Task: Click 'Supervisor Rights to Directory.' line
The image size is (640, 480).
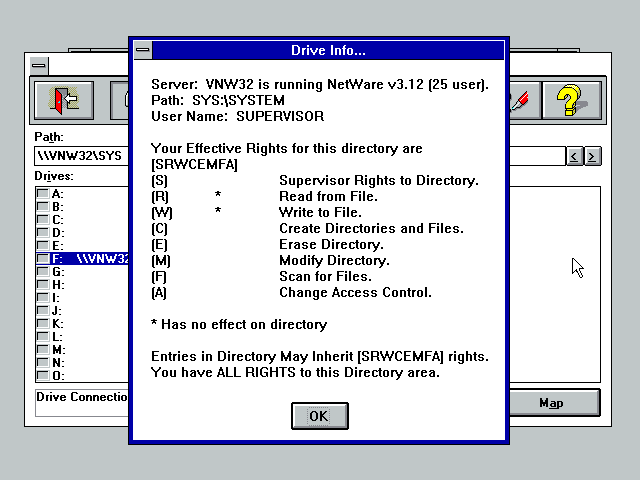Action: tap(379, 180)
